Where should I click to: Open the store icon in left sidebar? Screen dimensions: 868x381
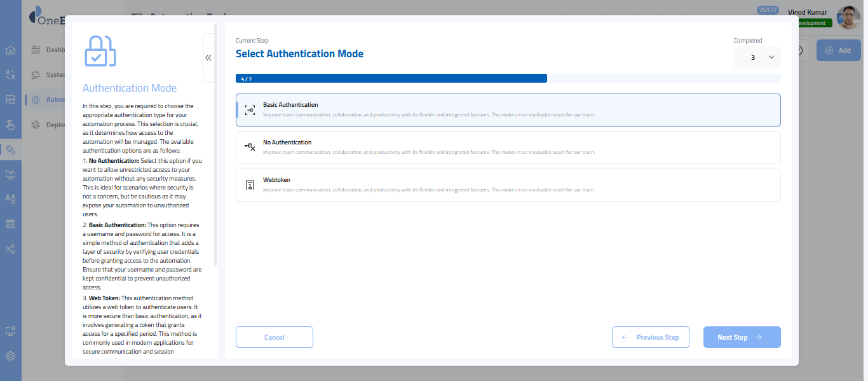[x=10, y=100]
